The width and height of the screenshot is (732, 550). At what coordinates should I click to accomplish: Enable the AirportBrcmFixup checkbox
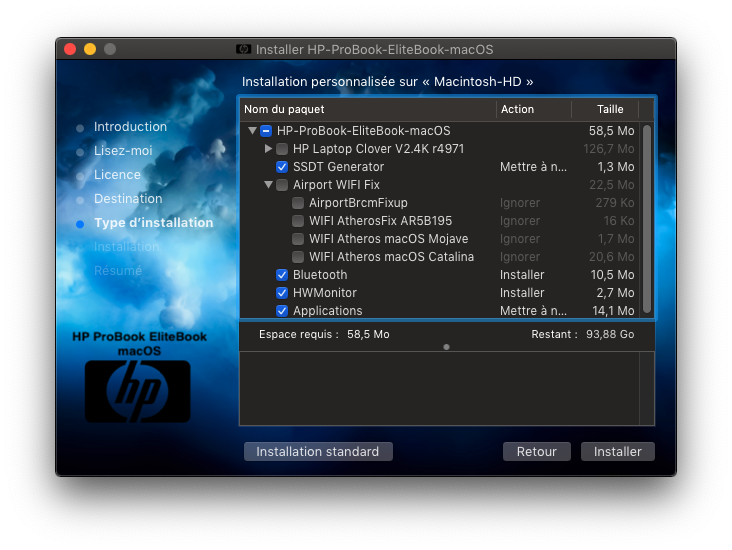pyautogui.click(x=298, y=203)
